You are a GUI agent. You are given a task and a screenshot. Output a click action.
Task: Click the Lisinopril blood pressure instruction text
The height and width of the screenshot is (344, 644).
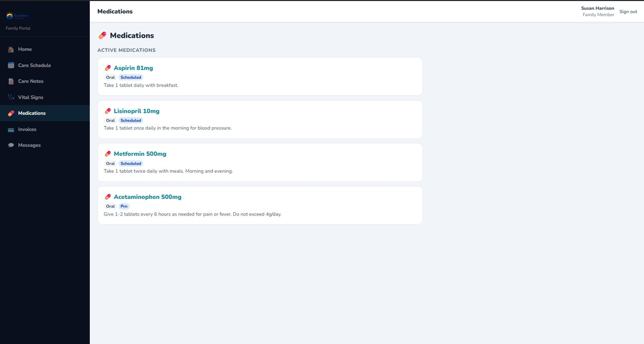(168, 128)
